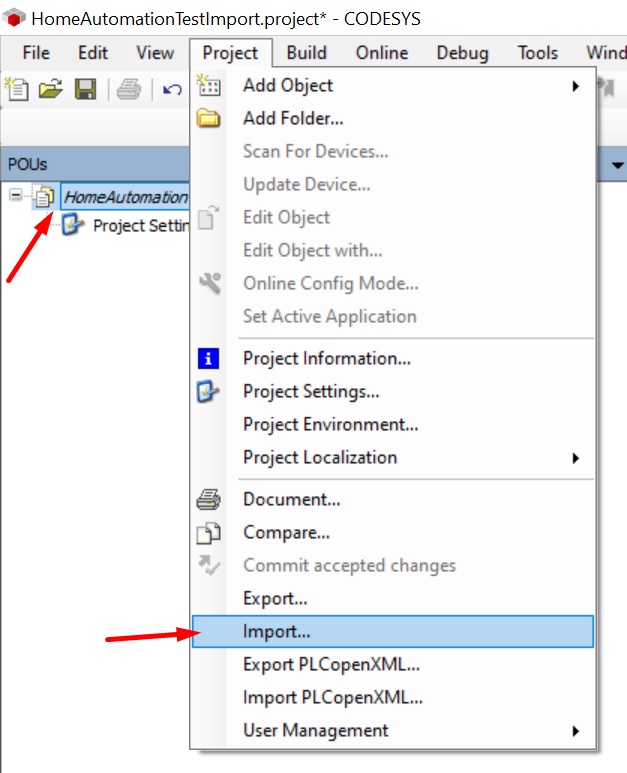Open the Edit menu
The height and width of the screenshot is (773, 627).
93,53
